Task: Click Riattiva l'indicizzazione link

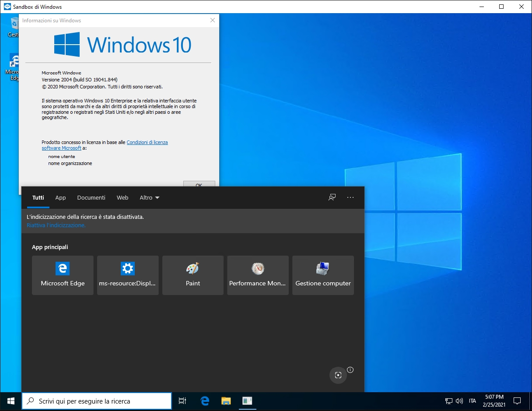Action: pyautogui.click(x=56, y=225)
